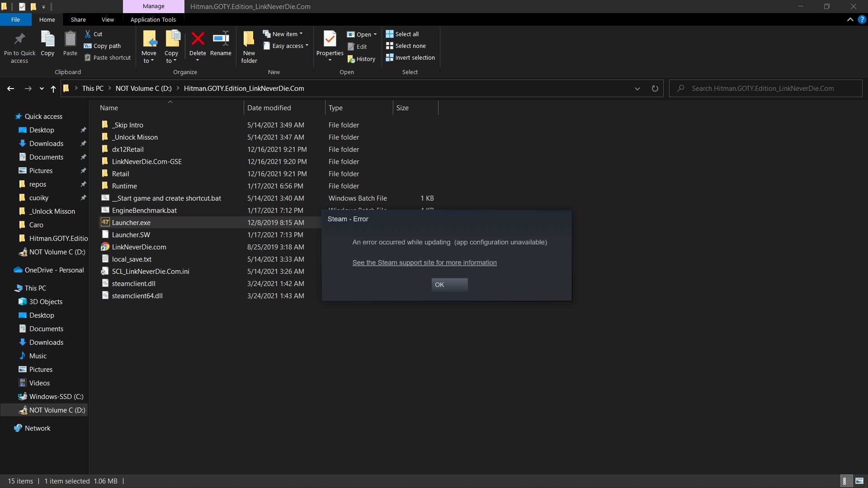Screen dimensions: 868x488
Task: Click the Edit command in Open group
Action: pyautogui.click(x=357, y=47)
